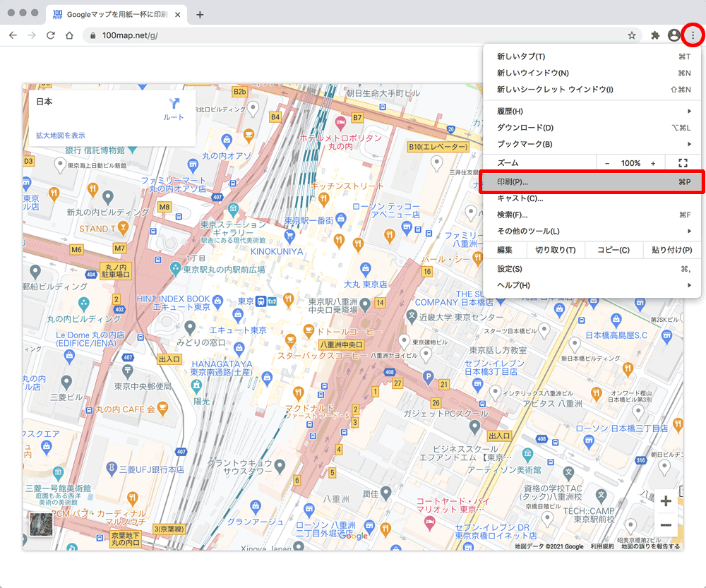The height and width of the screenshot is (588, 706).
Task: Click the browser back arrow
Action: 13,35
